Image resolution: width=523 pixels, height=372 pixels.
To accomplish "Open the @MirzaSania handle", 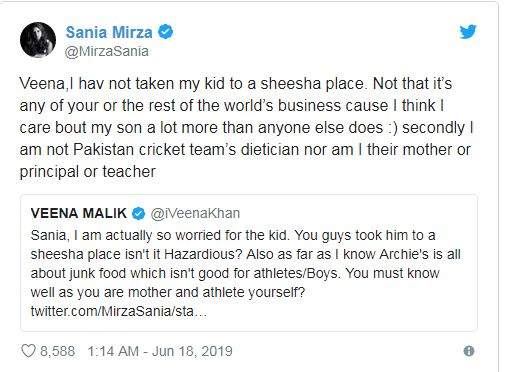I will (x=107, y=51).
